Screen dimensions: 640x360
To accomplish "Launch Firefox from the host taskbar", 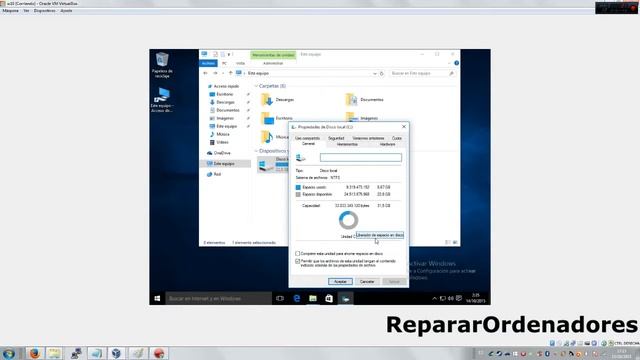I will 35,353.
